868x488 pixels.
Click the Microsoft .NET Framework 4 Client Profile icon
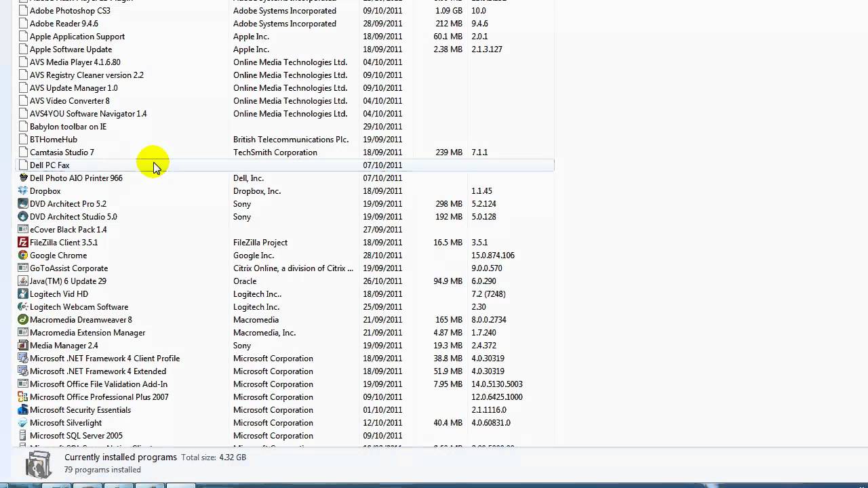[23, 359]
